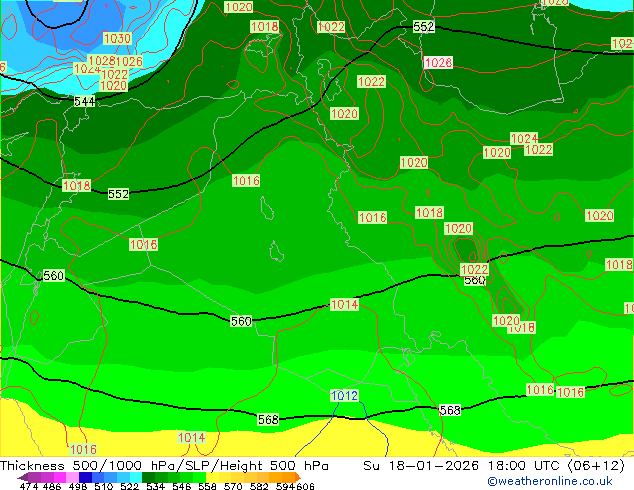Click the 560 label on center contour
The image size is (634, 490).
tap(241, 321)
